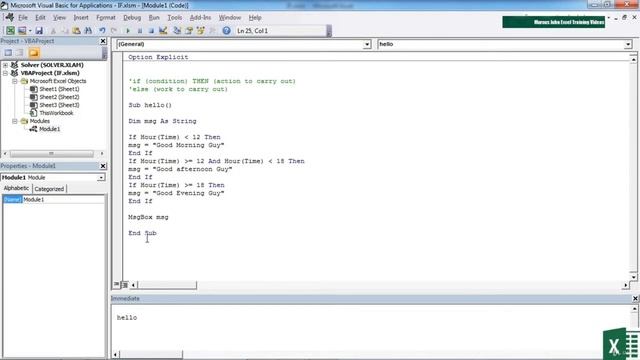Expand the Solver (SOLVER.XLAM) project node

[x=5, y=65]
